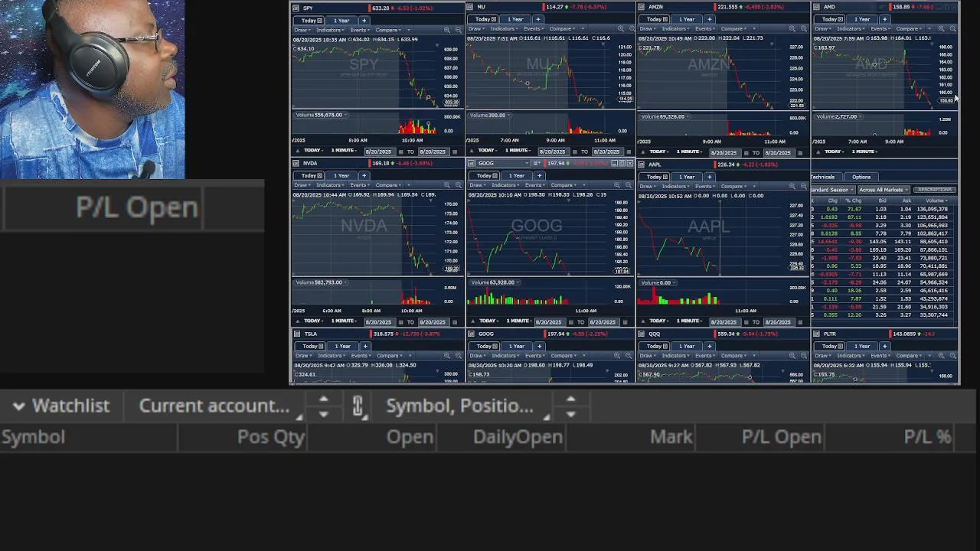
Task: Open Indicators dropdown on MU chart
Action: pos(506,28)
